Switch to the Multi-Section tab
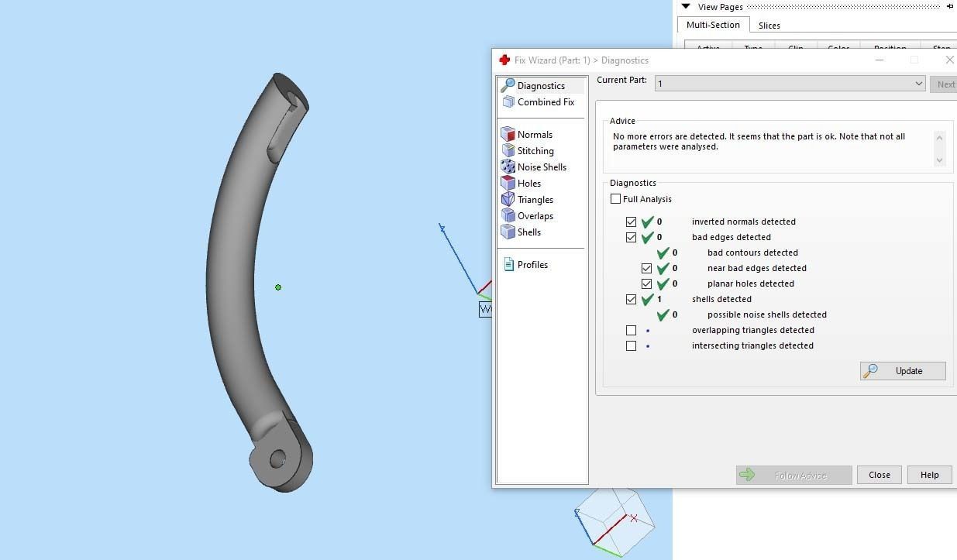 [x=713, y=25]
